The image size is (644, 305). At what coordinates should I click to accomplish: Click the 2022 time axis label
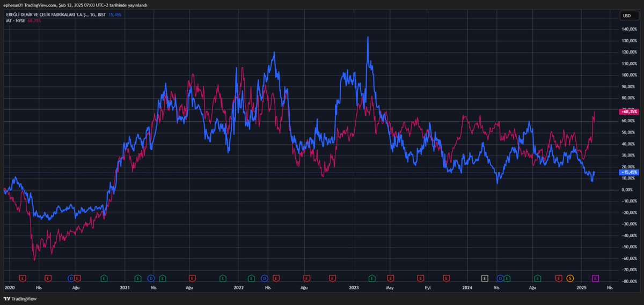[239, 288]
